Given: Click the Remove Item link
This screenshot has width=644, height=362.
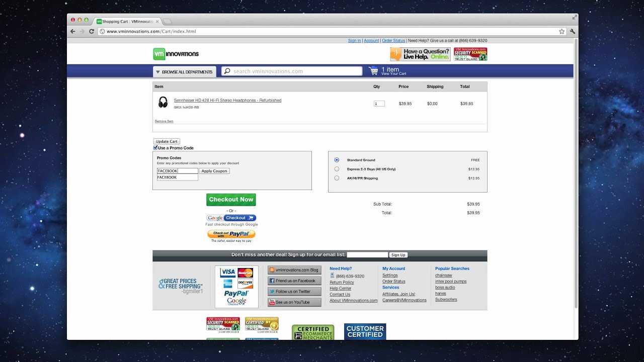Looking at the screenshot, I should (164, 121).
